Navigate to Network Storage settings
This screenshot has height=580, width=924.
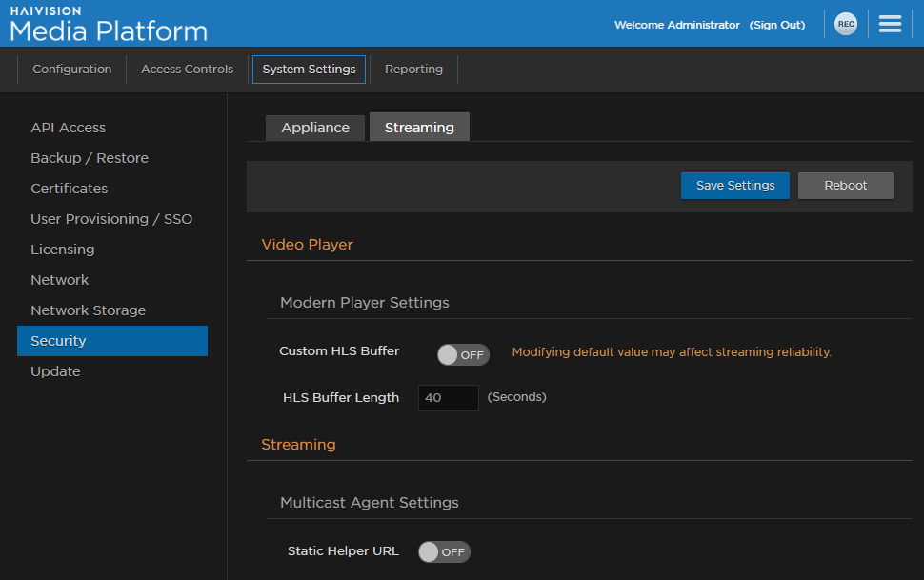(x=88, y=310)
